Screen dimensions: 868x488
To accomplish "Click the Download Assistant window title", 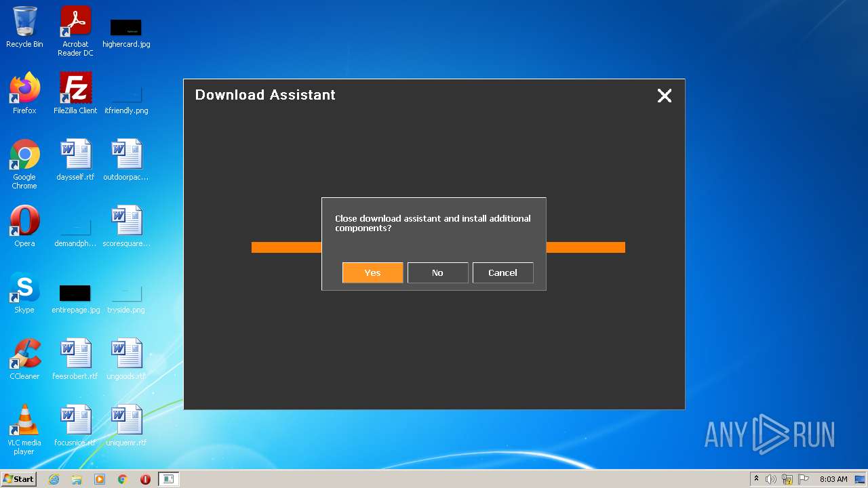I will 265,95.
